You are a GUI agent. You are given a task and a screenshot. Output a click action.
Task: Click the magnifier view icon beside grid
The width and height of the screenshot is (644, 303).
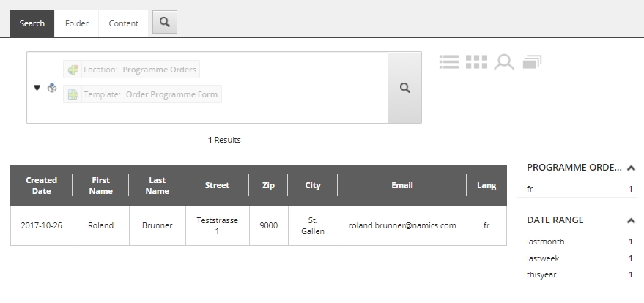(504, 62)
